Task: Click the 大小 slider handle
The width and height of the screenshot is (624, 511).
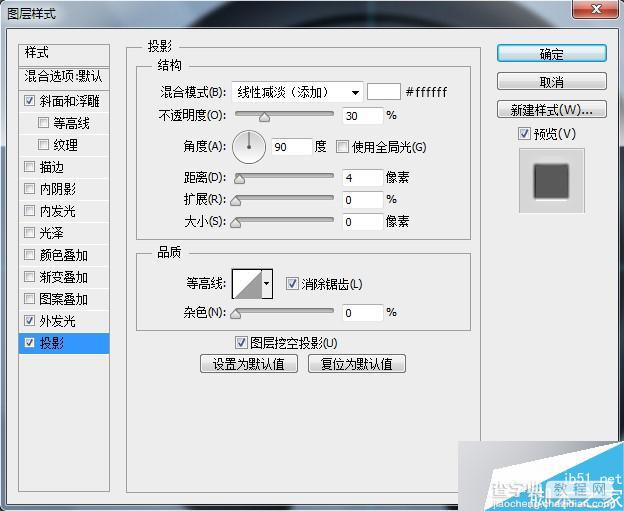Action: 236,223
